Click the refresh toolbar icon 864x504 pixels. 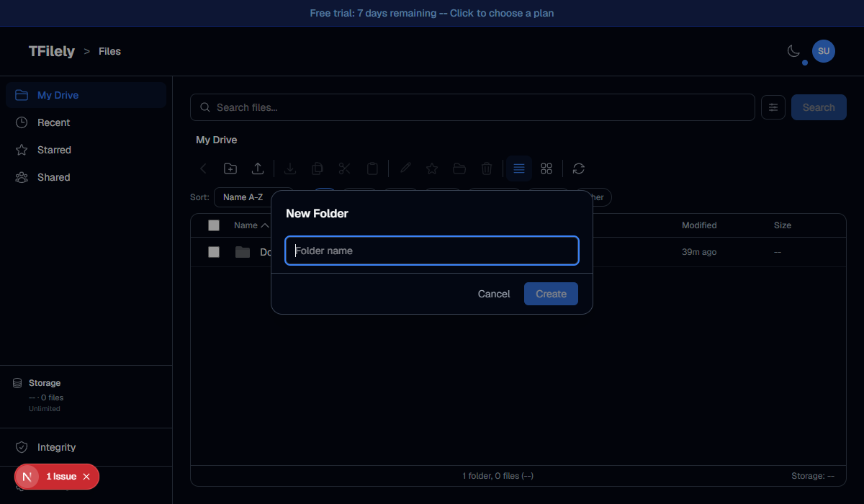click(579, 168)
